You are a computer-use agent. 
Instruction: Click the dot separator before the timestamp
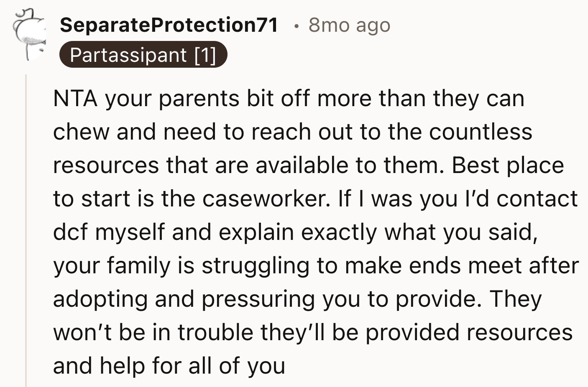click(297, 26)
